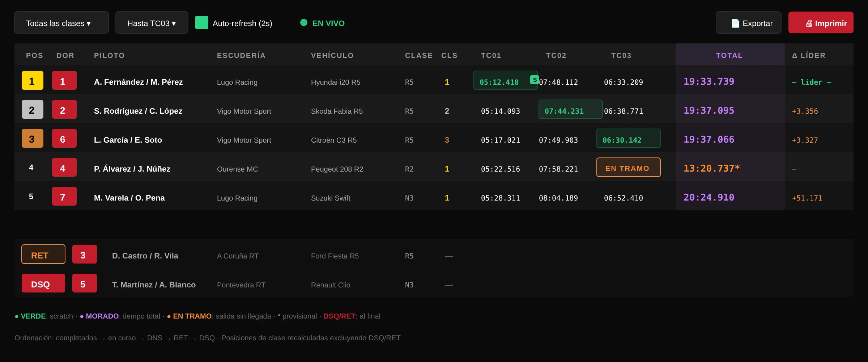Click dorsal badge 3 in Castro row
Viewport: 868px width, 362px height.
pos(85,254)
